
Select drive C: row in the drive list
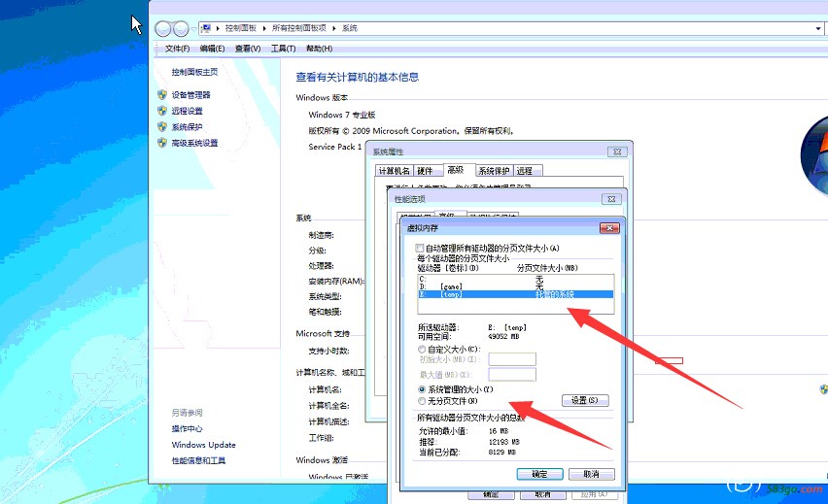(x=515, y=279)
